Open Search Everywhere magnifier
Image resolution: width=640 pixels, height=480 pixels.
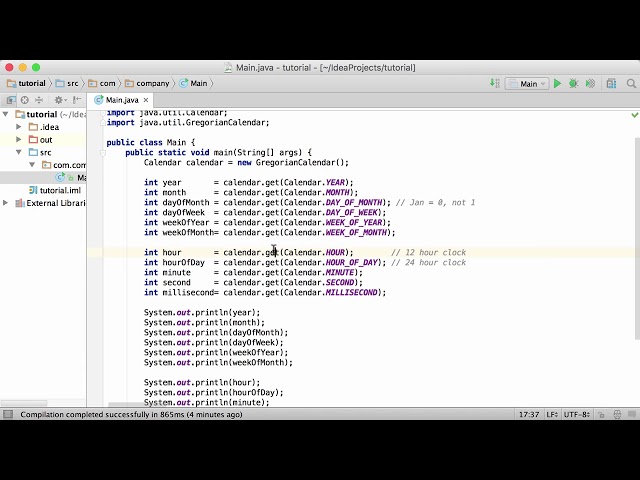(631, 84)
